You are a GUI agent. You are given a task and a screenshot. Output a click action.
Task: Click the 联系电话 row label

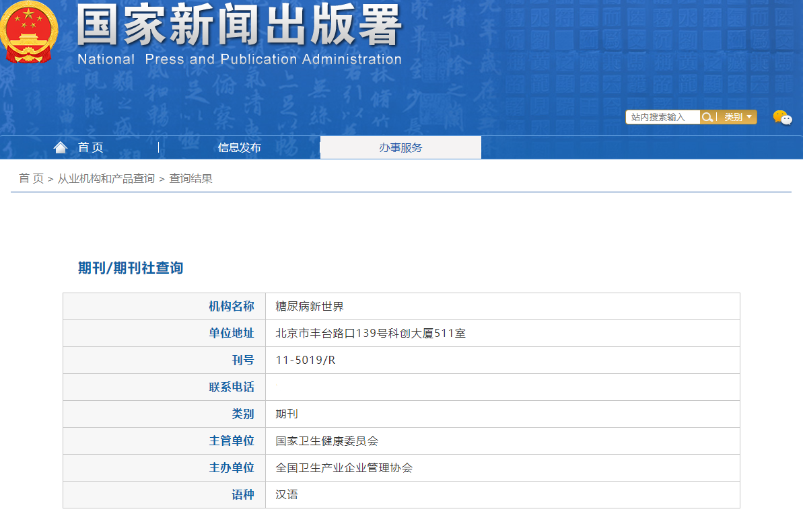(232, 387)
